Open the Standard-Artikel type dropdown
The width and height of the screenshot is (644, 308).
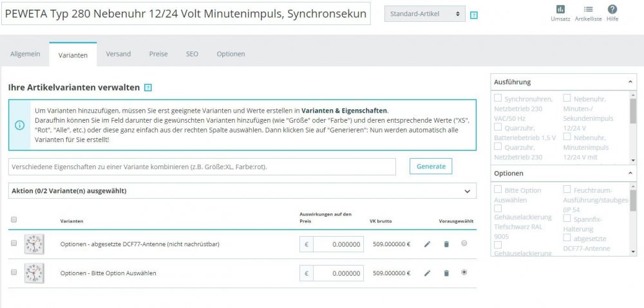(424, 14)
